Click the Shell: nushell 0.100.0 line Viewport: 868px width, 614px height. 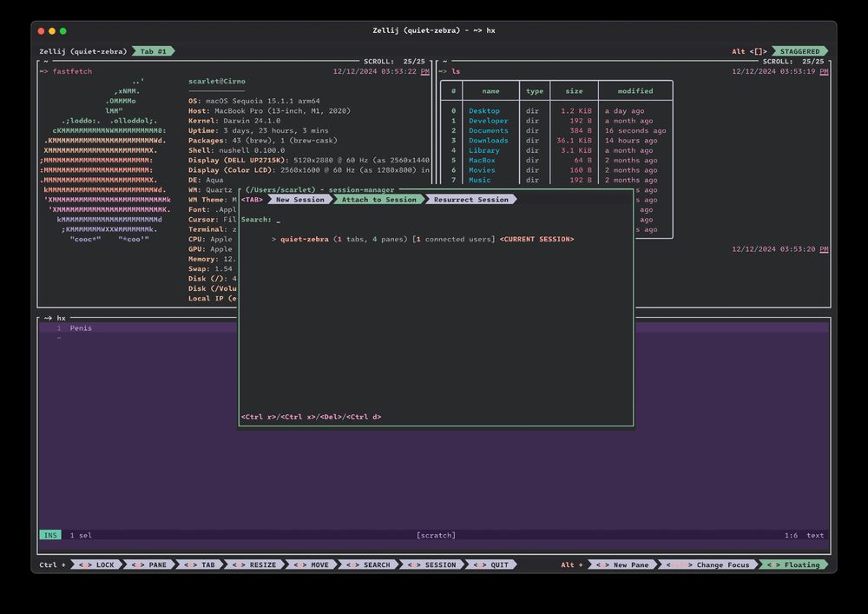(x=236, y=150)
